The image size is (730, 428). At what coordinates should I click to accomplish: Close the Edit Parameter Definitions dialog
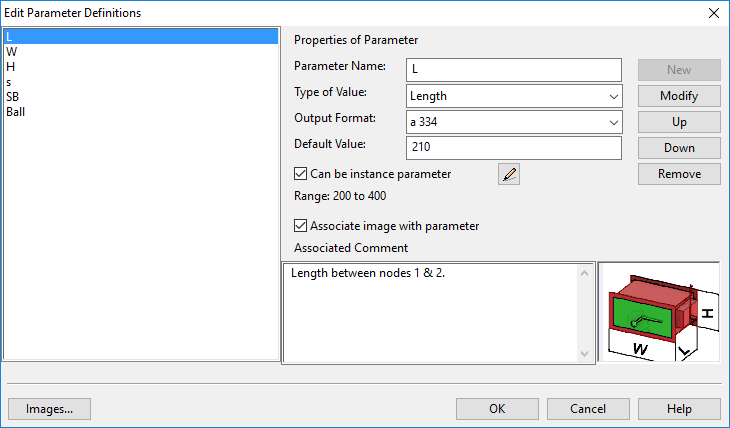click(713, 13)
